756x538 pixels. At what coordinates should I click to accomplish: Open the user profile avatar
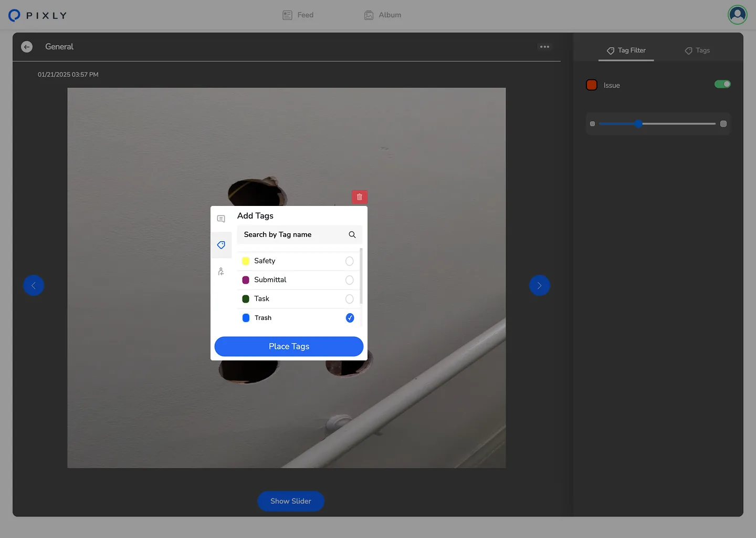738,15
